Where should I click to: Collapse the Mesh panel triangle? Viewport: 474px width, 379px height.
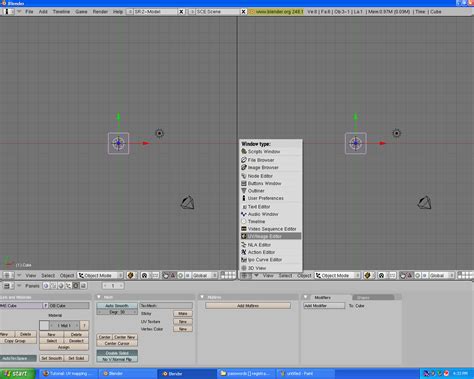click(x=99, y=297)
